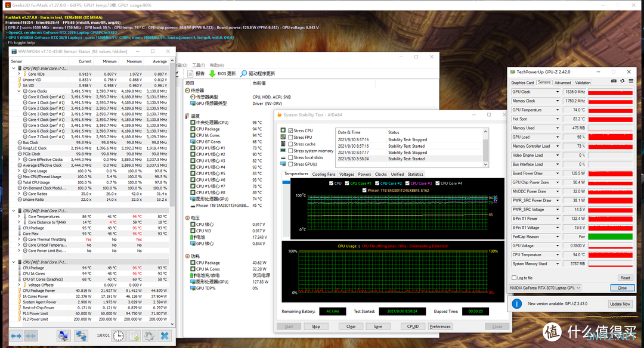Open the Statistics tab in stability test
644x348 pixels.
(415, 174)
